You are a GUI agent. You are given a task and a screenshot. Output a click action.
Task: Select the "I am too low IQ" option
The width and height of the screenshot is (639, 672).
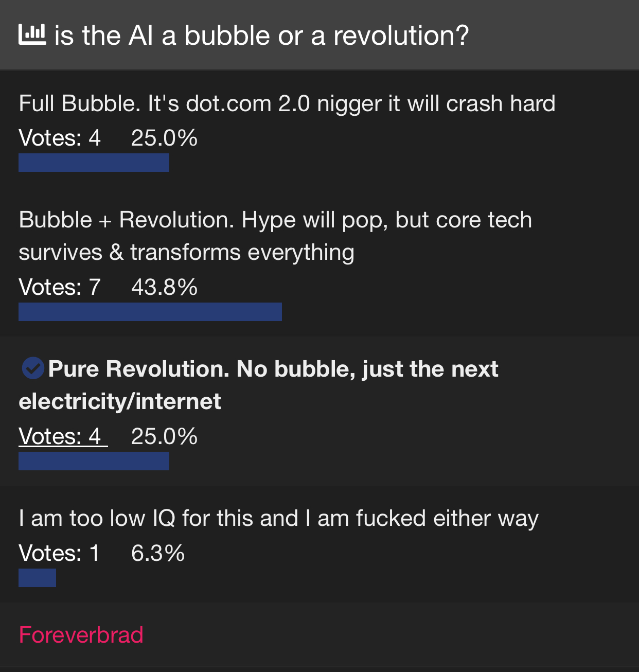click(x=278, y=518)
